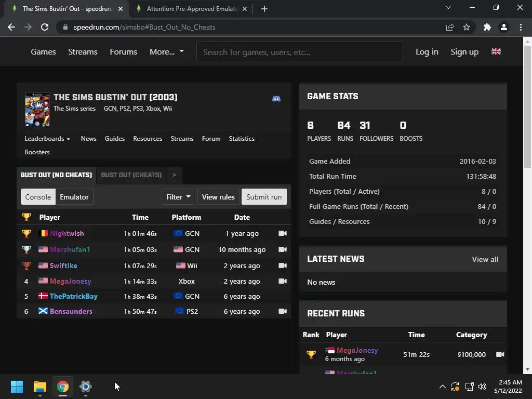This screenshot has width=532, height=399.
Task: Open the volume control in system tray
Action: point(482,387)
